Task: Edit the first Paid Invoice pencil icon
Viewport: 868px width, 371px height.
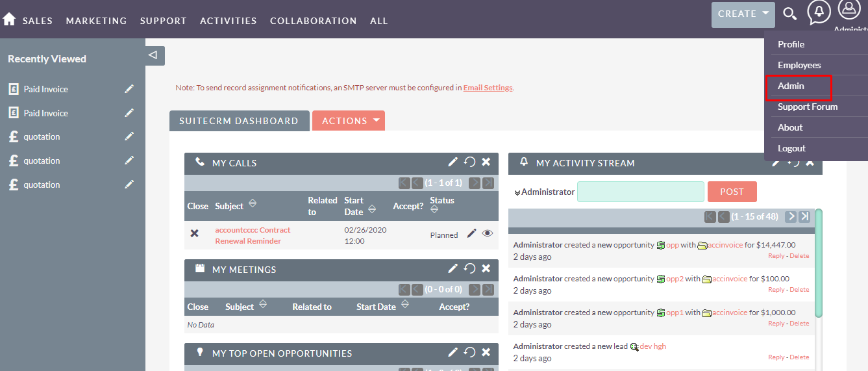Action: click(129, 89)
